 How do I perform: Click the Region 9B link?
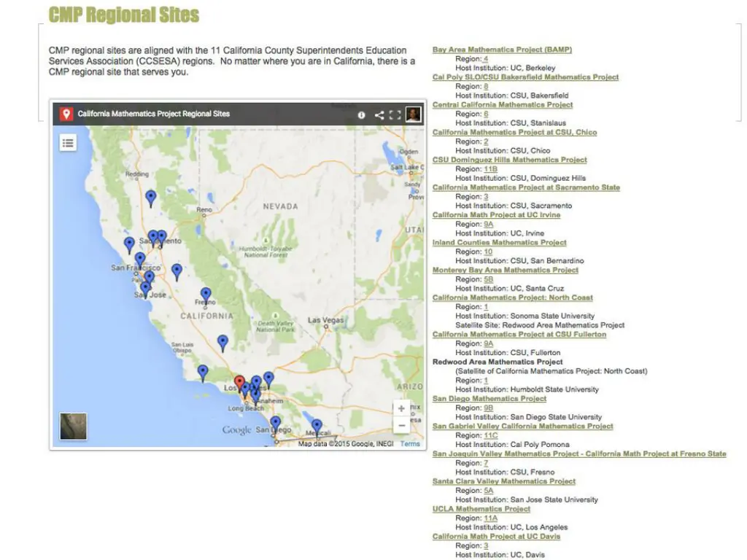tap(488, 408)
